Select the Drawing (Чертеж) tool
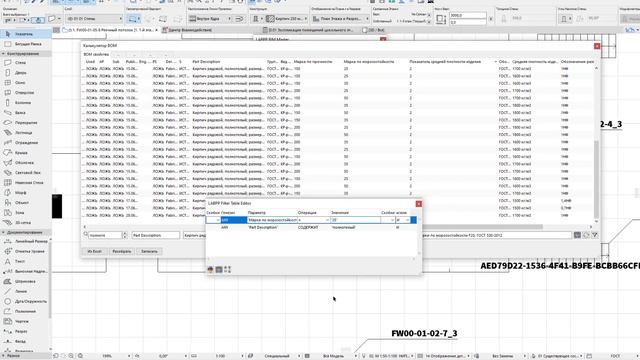This screenshot has height=360, width=640. point(24,321)
